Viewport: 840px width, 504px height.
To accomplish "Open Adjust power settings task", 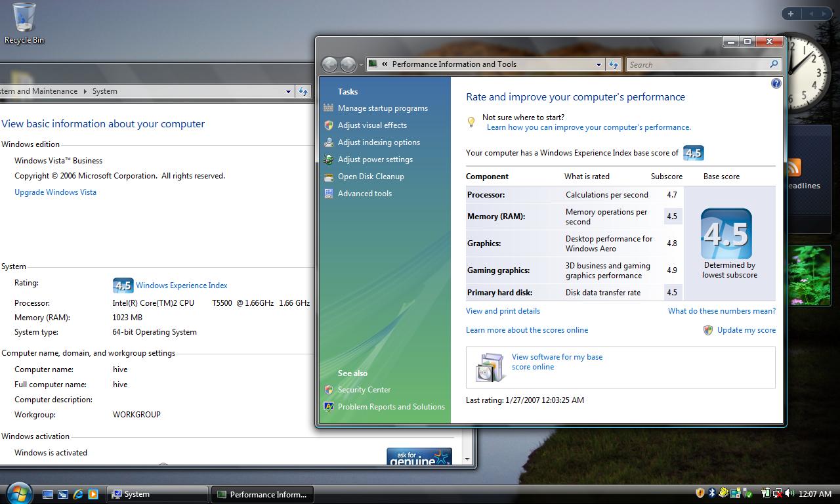I will (375, 159).
